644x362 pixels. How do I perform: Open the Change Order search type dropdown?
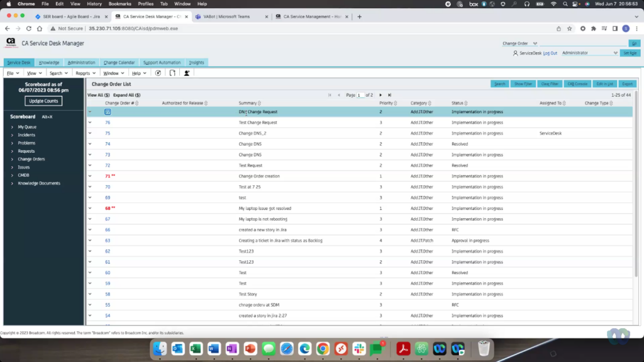coord(519,43)
